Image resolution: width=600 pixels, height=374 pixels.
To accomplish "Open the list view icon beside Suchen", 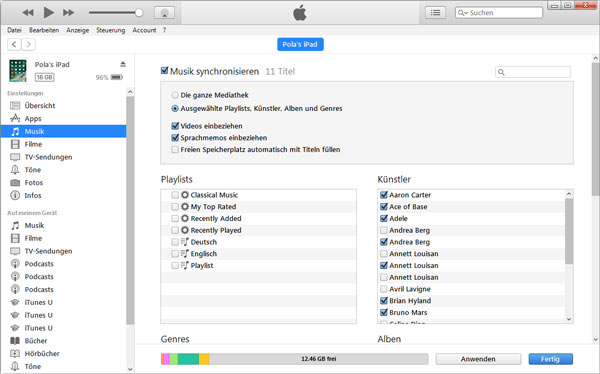I will click(x=435, y=13).
